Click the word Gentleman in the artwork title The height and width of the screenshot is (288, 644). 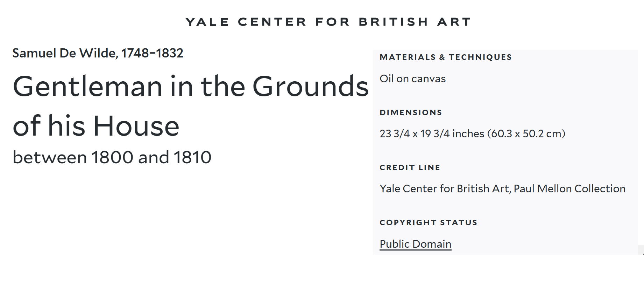[87, 87]
